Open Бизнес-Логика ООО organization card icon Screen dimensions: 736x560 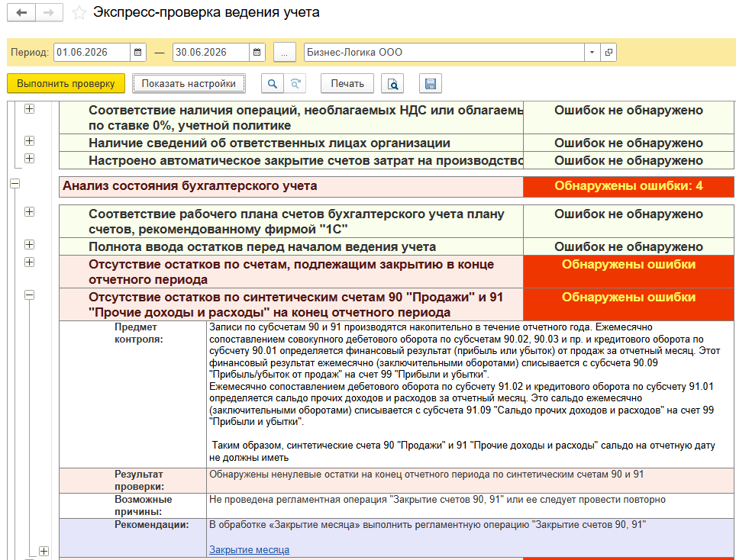coord(608,52)
